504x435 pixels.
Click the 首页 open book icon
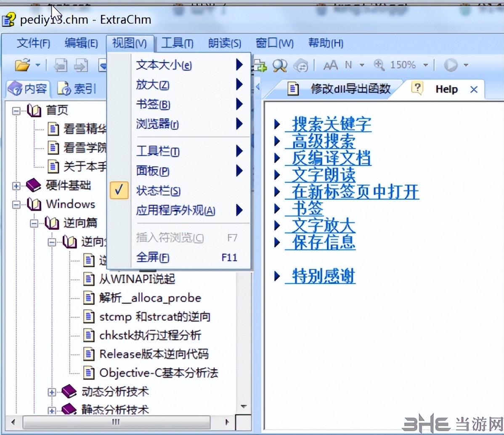(x=34, y=111)
